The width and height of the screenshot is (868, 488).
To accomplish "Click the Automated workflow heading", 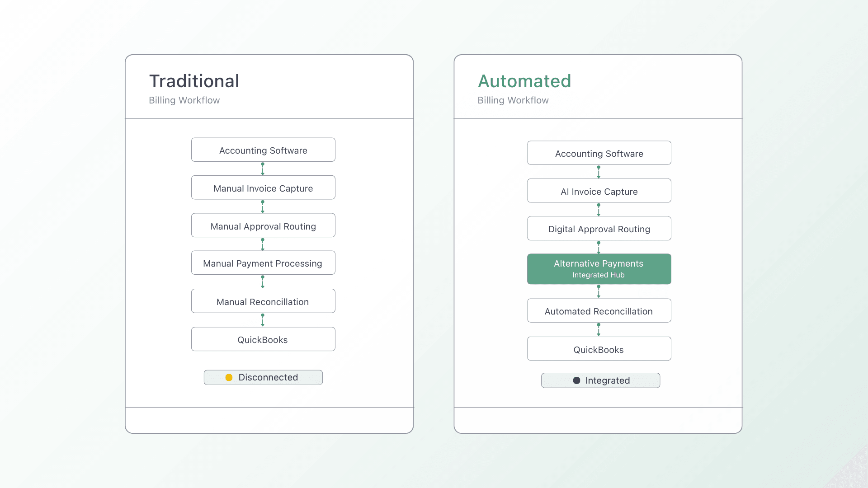I will point(524,81).
